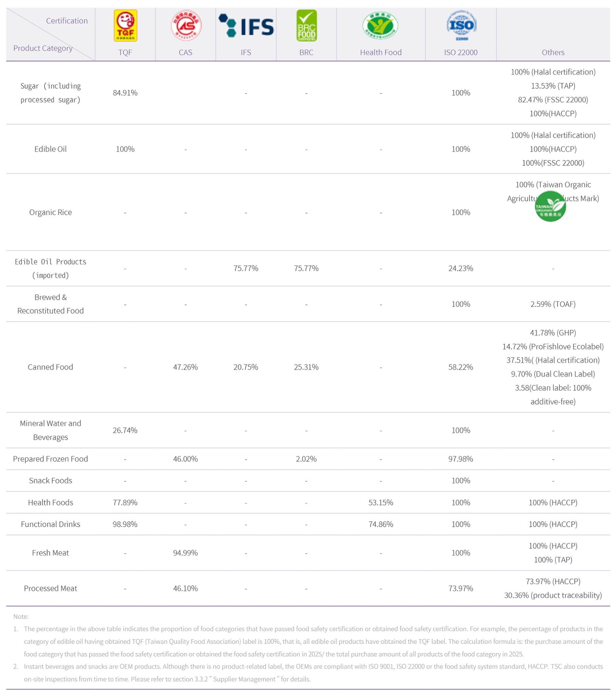Click the Certification header label
616x696 pixels.
tap(67, 21)
